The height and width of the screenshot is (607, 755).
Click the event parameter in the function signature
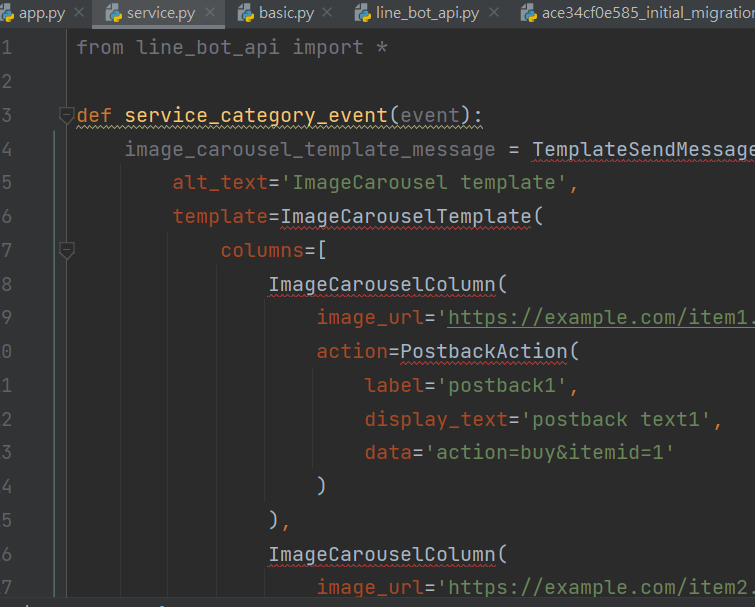pos(430,116)
